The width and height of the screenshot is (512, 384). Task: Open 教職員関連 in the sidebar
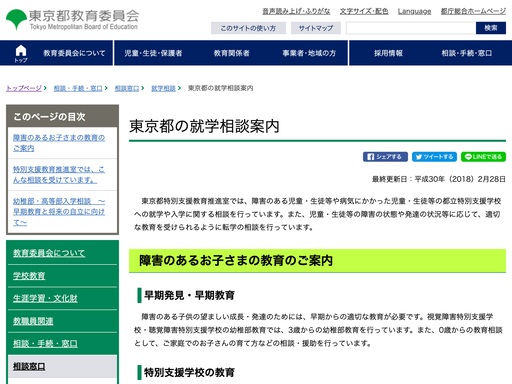33,321
